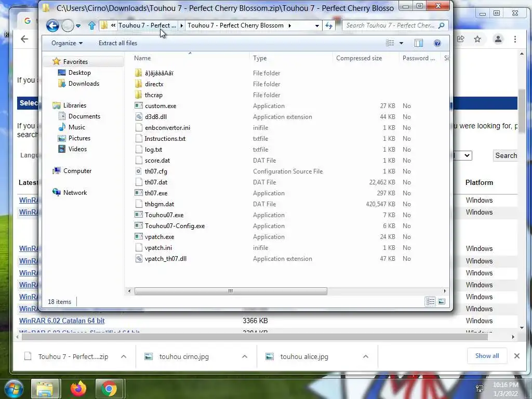Select Libraries in navigation pane

[75, 105]
